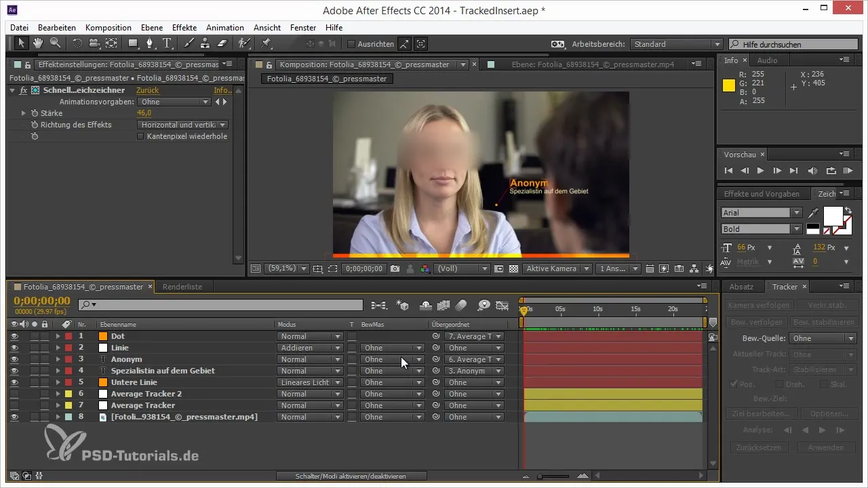
Task: Enable motion blur switch in timeline
Action: [461, 305]
